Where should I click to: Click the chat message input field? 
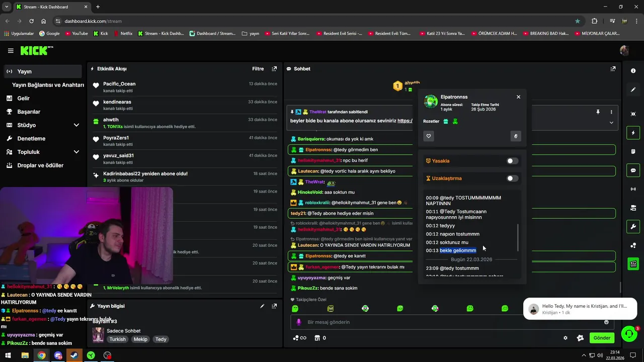(452, 322)
